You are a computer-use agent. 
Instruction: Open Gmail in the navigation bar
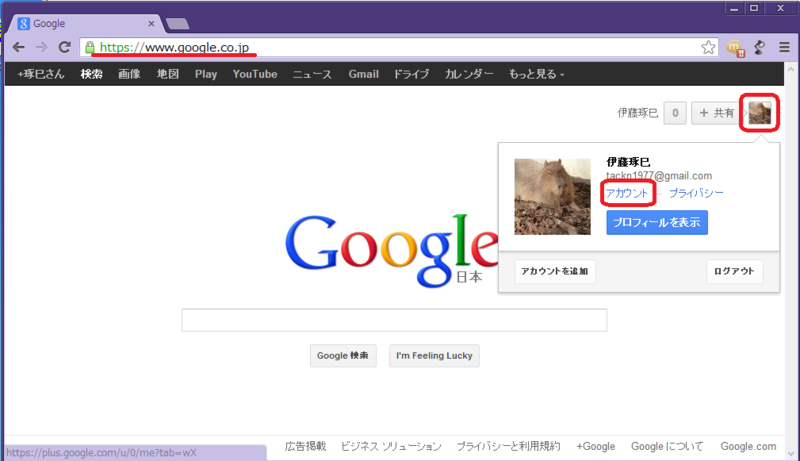coord(363,74)
